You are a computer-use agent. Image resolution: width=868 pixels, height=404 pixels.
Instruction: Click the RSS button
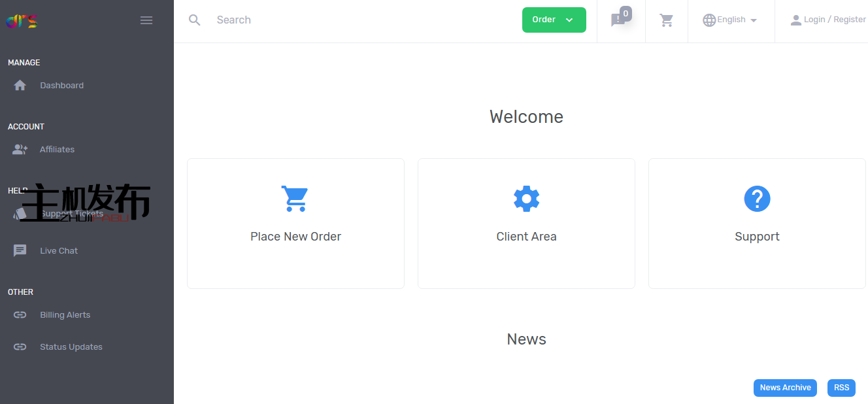click(x=841, y=388)
